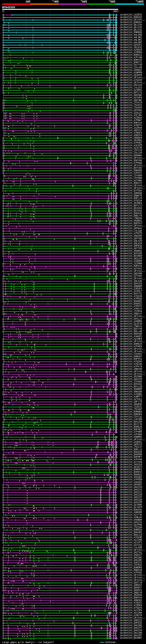Select the UniRef100_Q0D8R9 label
Screen dimensions: 146x644
[131, 261]
